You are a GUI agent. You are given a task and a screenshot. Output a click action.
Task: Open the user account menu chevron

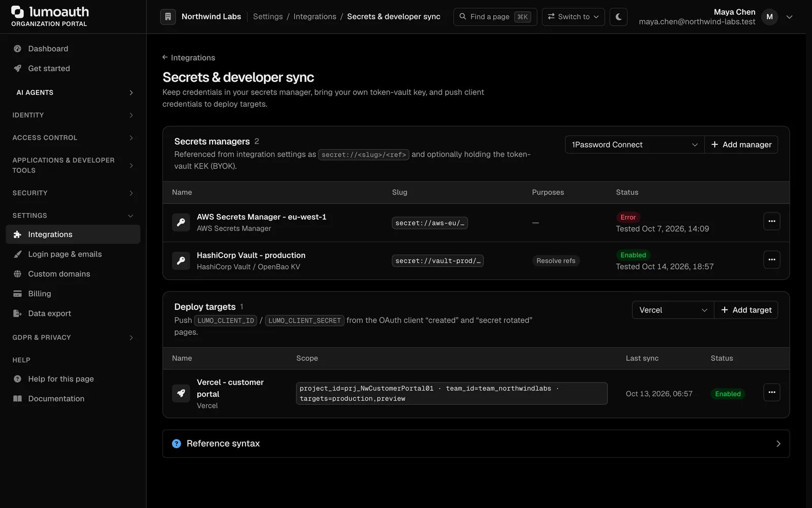[x=789, y=17]
